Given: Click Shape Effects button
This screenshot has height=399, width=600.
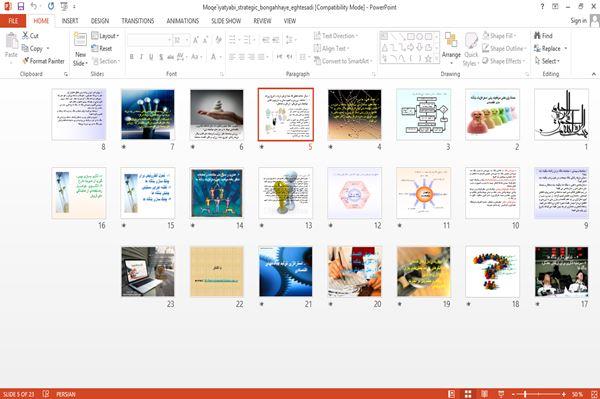Looking at the screenshot, I should pos(504,61).
